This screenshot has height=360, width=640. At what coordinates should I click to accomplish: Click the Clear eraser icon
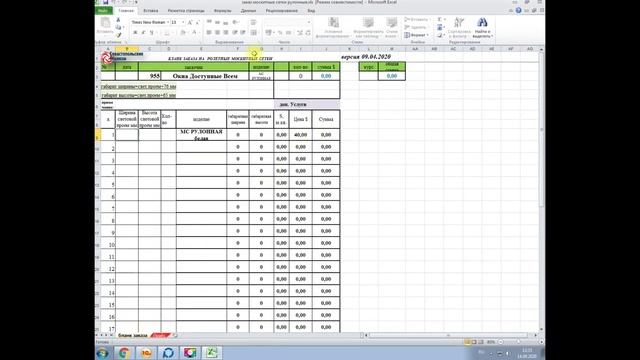pos(440,36)
